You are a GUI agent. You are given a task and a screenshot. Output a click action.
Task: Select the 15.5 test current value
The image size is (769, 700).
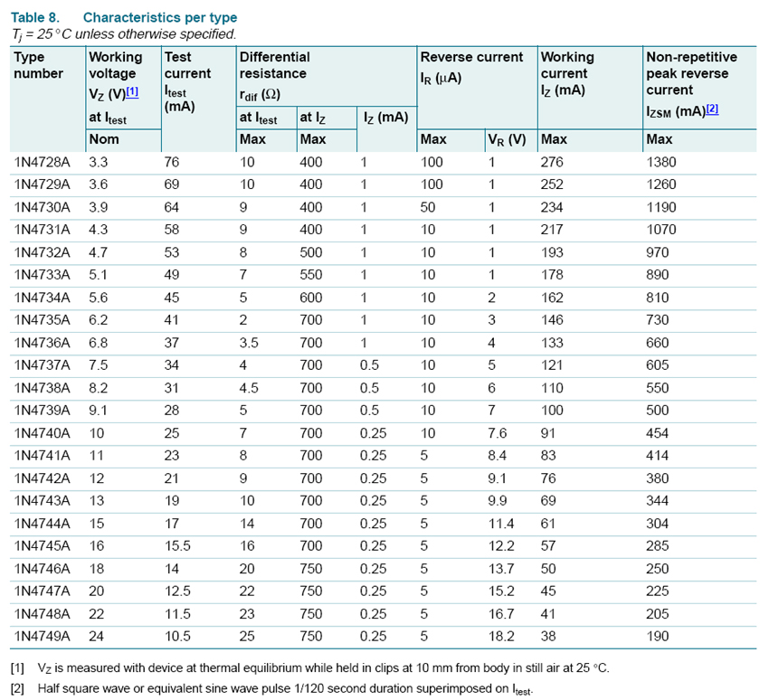[178, 546]
